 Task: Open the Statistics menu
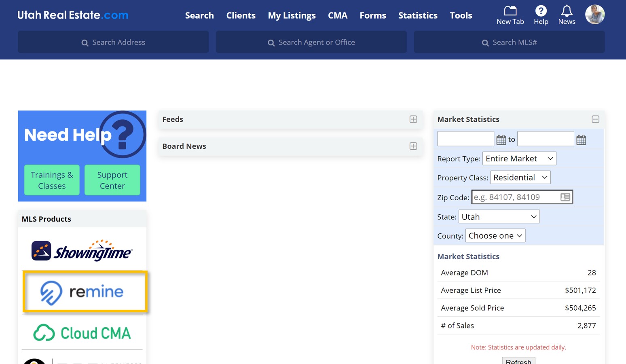[418, 15]
